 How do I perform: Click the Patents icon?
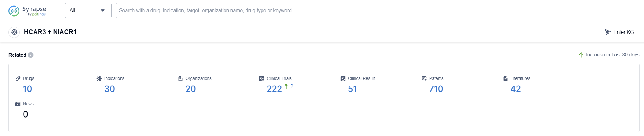[424, 79]
